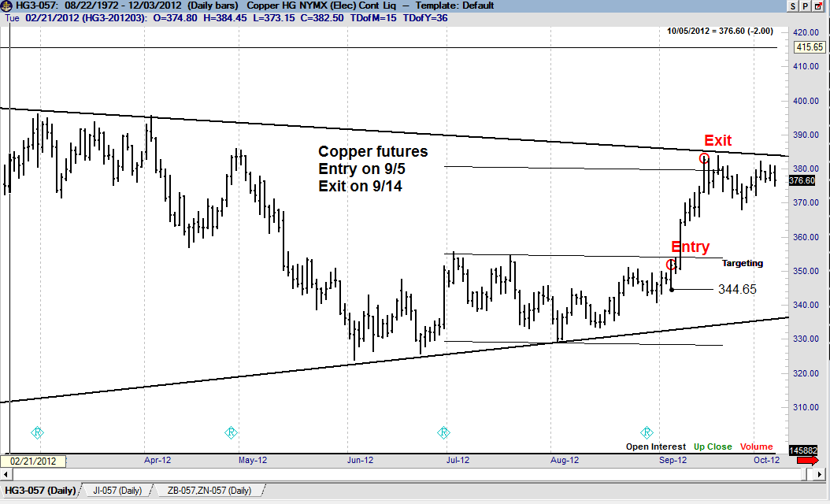Screen dimensions: 830x504
Task: Click the Template: Default title text
Action: [x=454, y=6]
